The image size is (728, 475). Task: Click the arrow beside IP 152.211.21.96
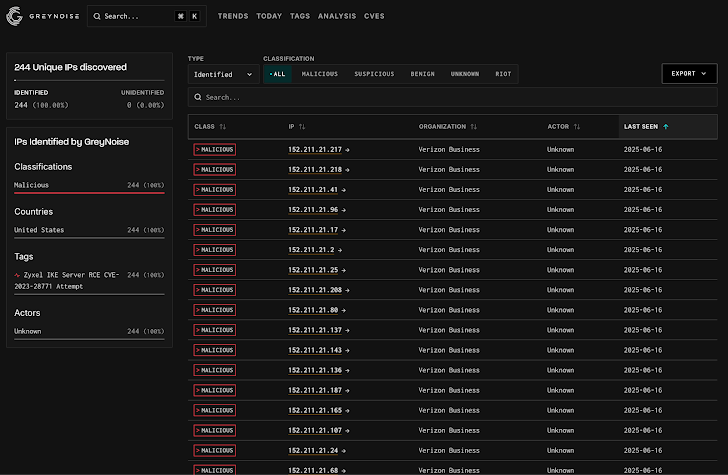point(344,210)
